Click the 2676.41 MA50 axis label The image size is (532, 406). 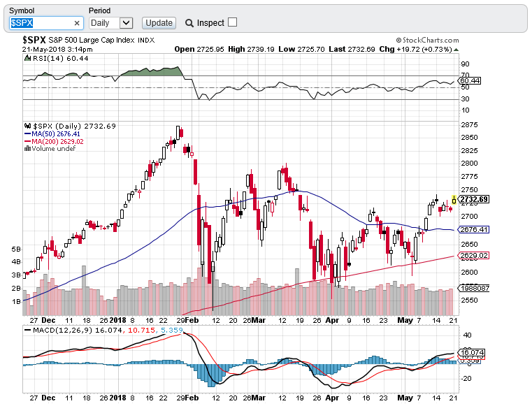(x=474, y=230)
